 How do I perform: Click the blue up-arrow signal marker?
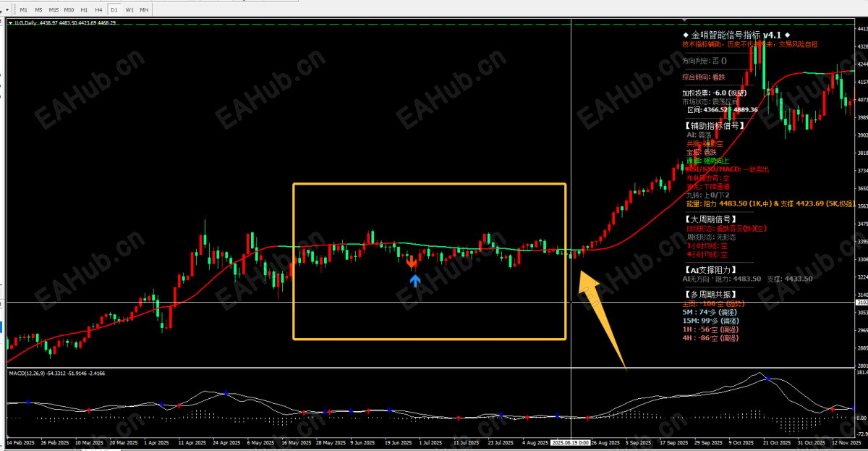pos(414,281)
